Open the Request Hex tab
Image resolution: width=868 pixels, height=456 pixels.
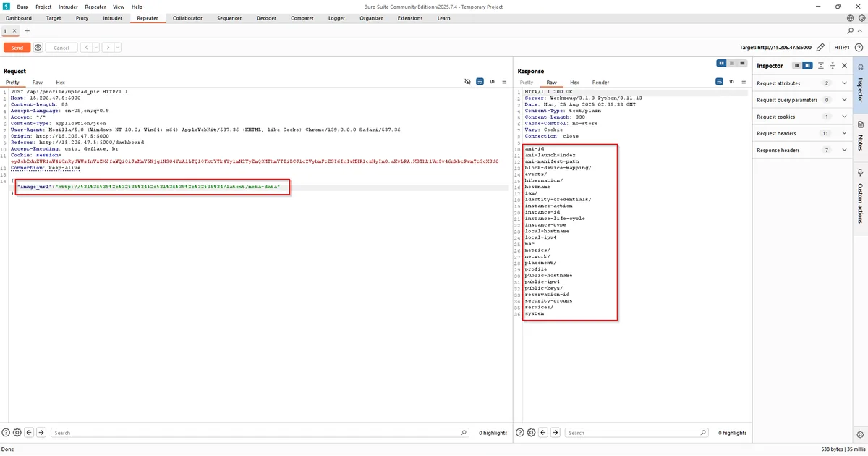60,83
